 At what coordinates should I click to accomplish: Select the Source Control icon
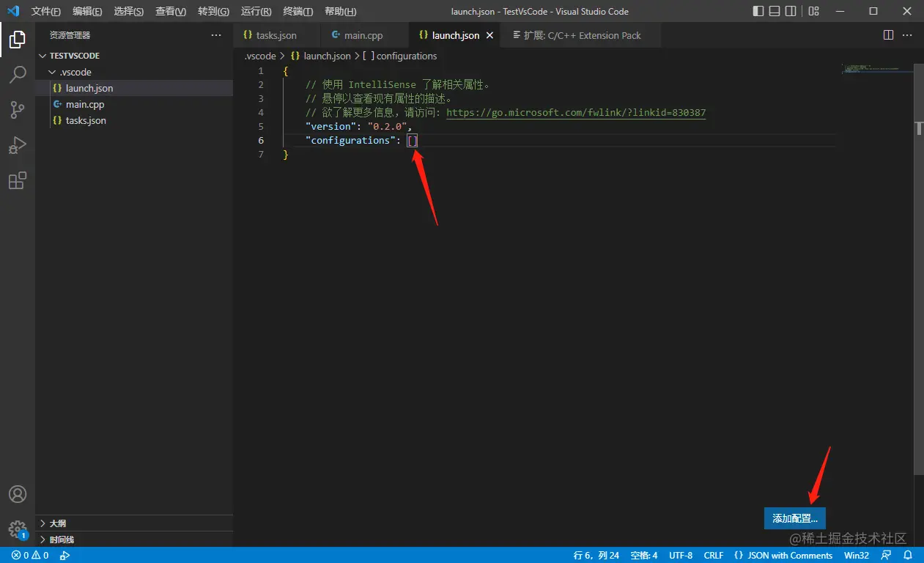click(x=18, y=109)
